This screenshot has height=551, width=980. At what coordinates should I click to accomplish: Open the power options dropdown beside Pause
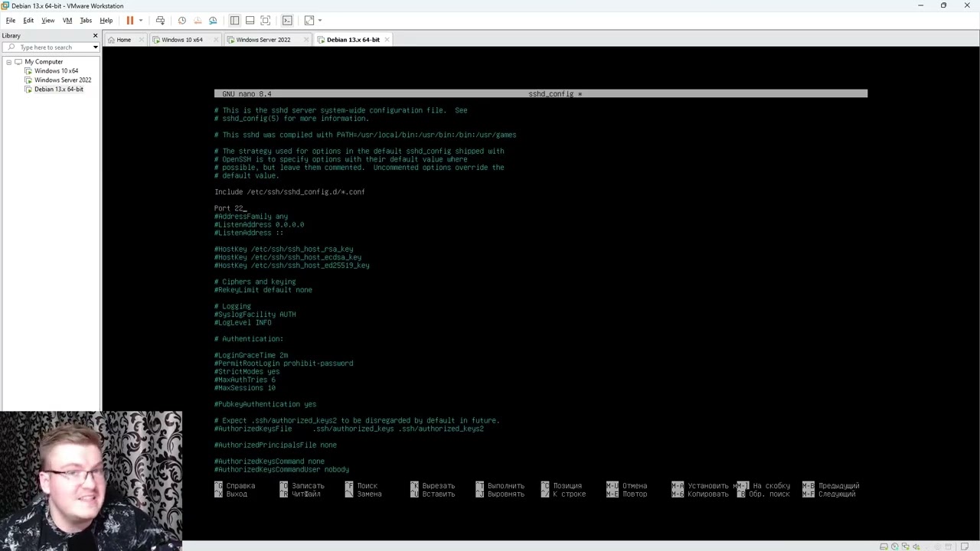click(x=141, y=20)
